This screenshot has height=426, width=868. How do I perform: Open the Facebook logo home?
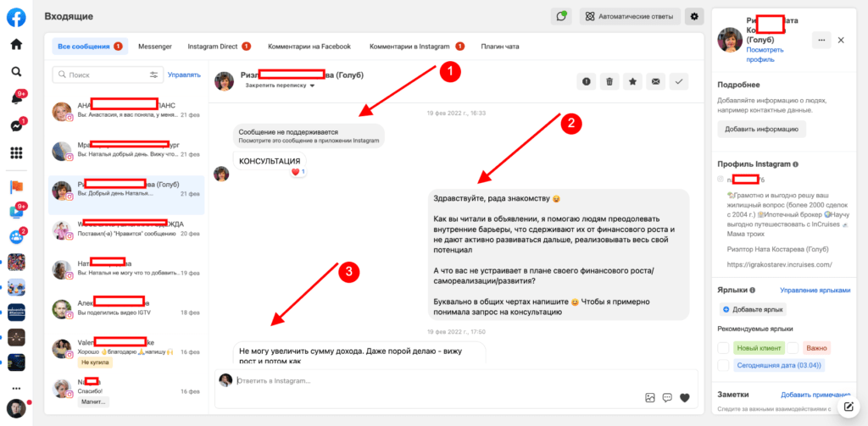coord(16,18)
